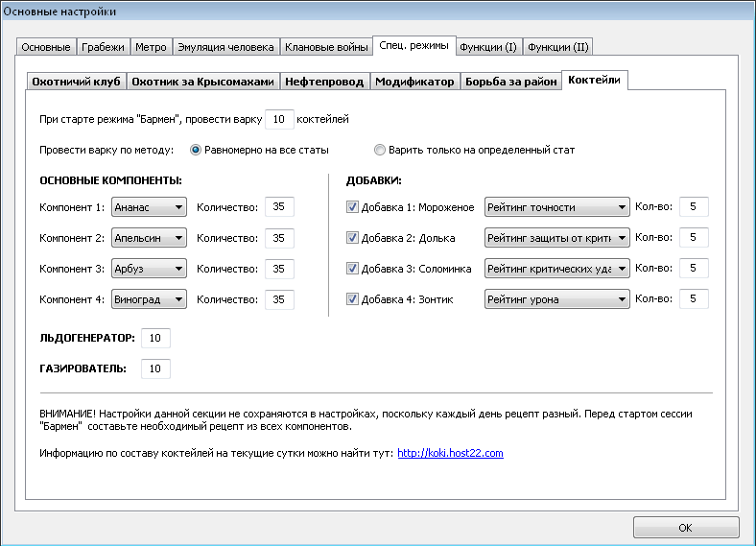Expand Рейтинг урона dropdown
756x546 pixels.
[x=556, y=299]
